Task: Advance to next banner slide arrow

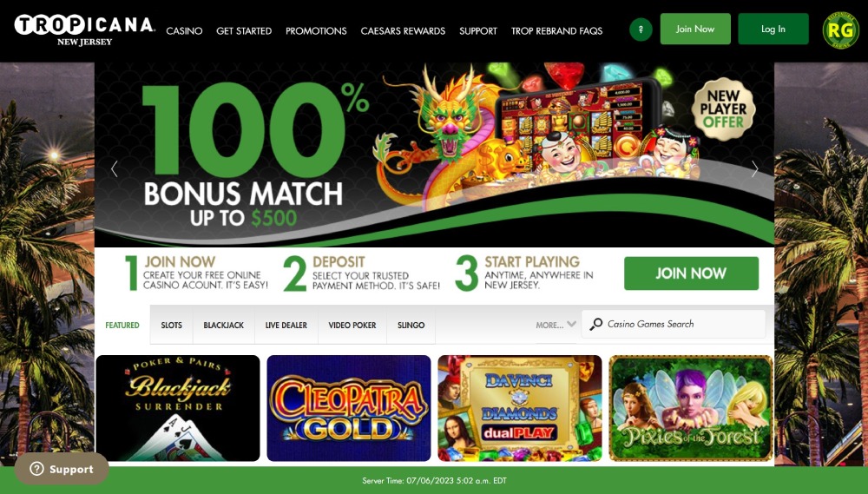Action: coord(754,169)
